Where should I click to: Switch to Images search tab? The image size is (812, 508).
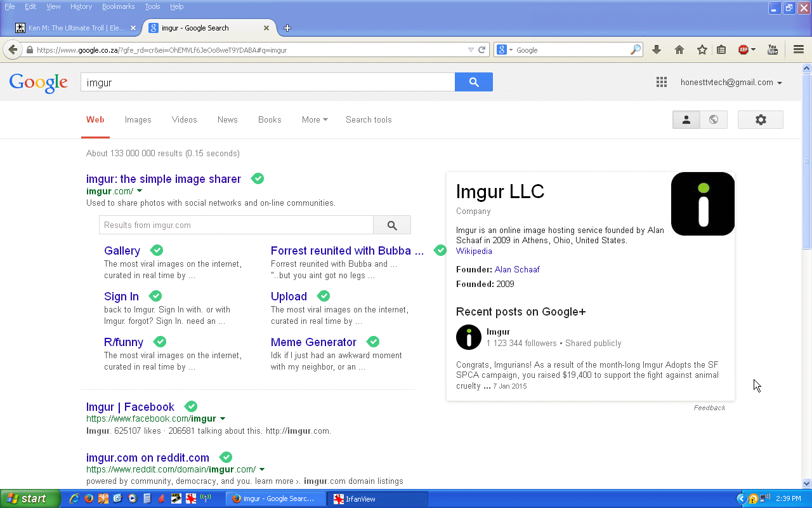[138, 119]
